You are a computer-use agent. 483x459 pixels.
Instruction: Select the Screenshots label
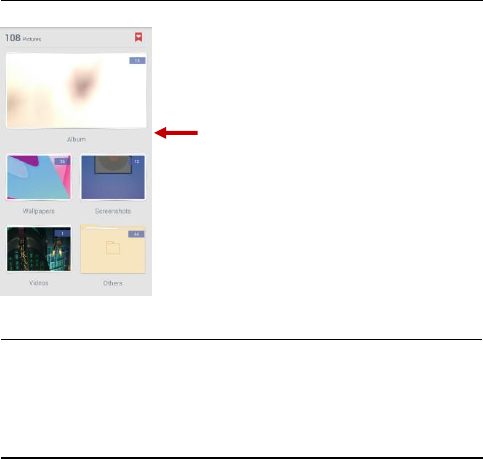click(x=113, y=211)
